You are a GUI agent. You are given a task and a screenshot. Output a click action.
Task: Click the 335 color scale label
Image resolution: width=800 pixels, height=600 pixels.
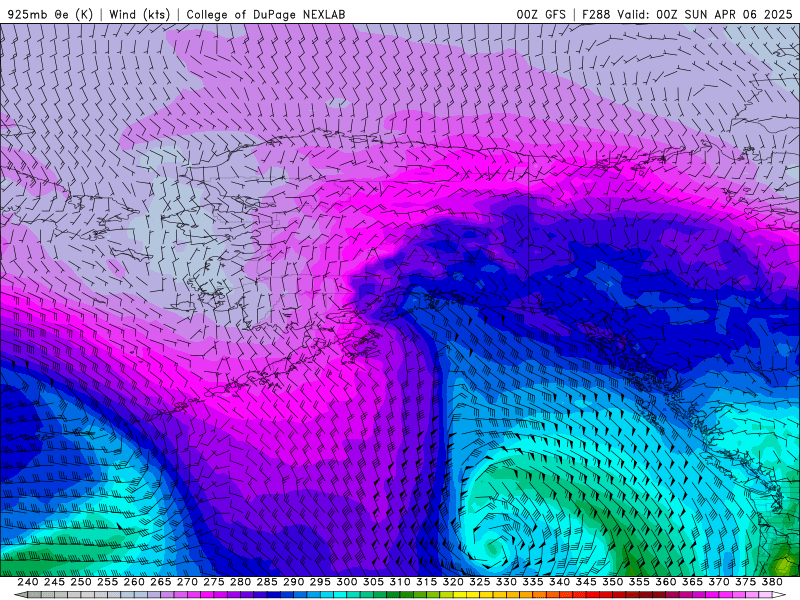point(533,582)
